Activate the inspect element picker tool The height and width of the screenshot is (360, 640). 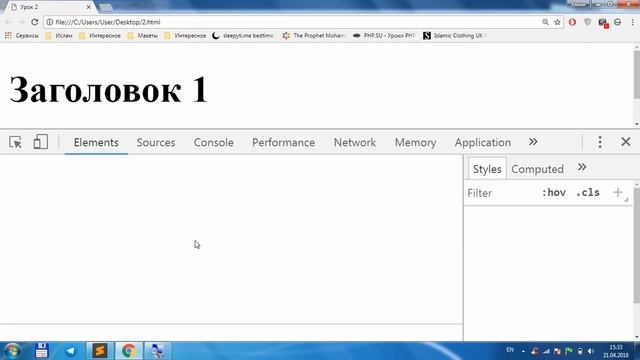[x=16, y=142]
